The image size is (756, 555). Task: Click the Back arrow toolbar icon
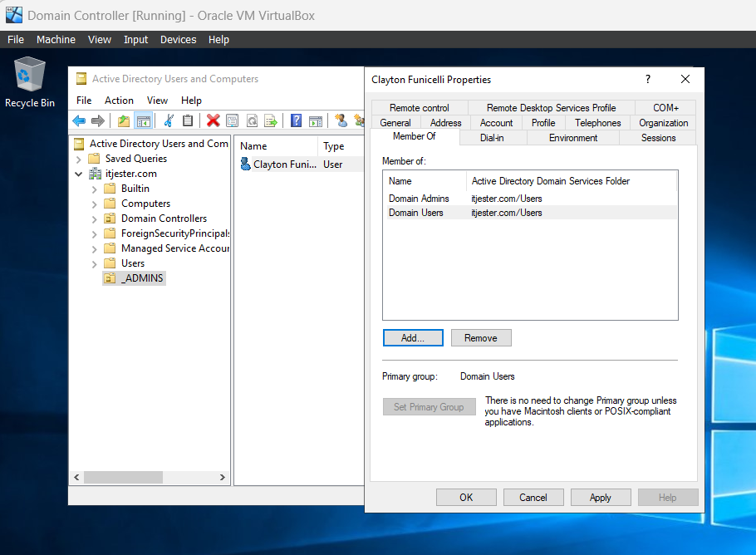79,120
